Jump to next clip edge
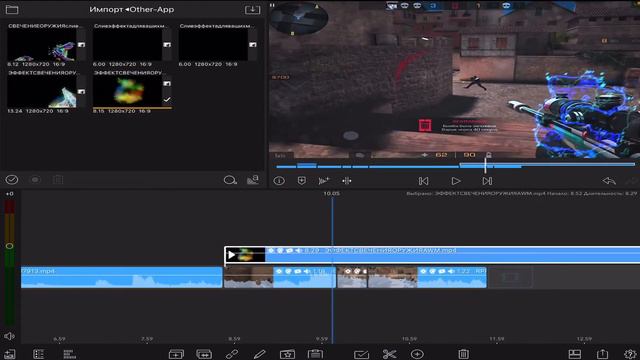This screenshot has height=360, width=640. tap(487, 181)
